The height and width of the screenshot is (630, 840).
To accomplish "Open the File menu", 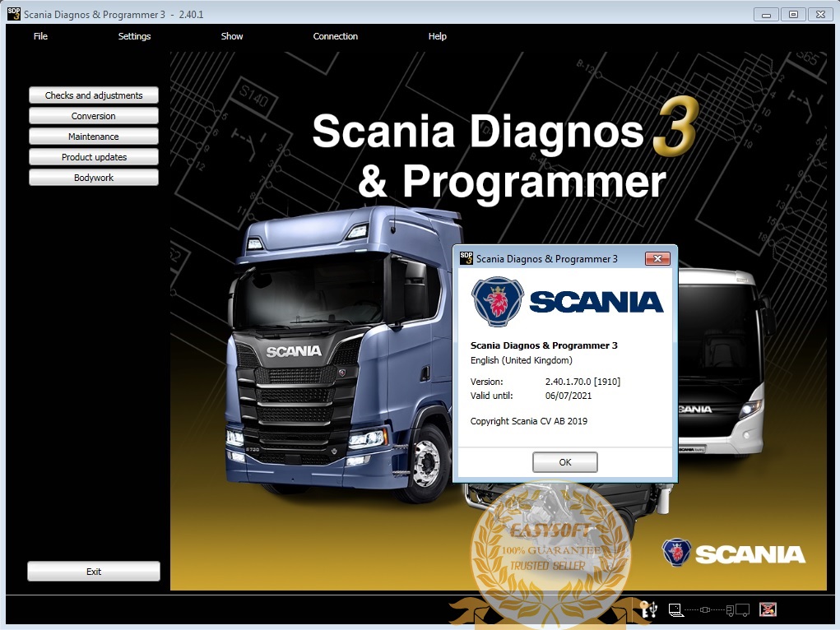I will 40,36.
